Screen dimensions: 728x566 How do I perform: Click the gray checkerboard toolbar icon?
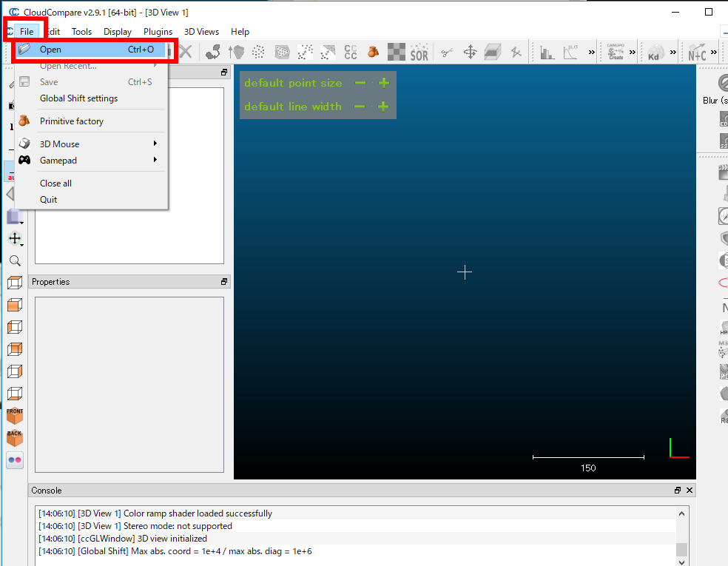[397, 52]
